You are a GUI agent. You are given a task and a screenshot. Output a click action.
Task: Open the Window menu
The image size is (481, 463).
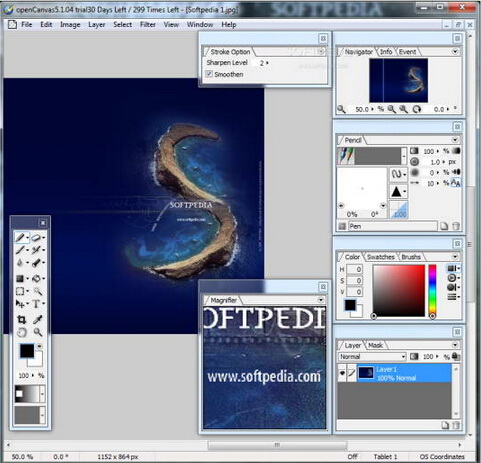click(x=200, y=24)
